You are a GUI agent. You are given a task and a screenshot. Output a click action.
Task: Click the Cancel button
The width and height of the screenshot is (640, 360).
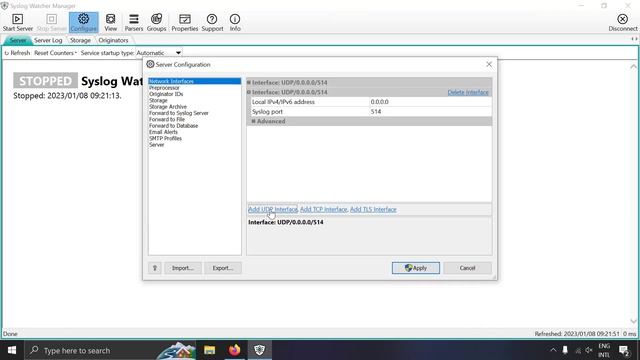[467, 268]
